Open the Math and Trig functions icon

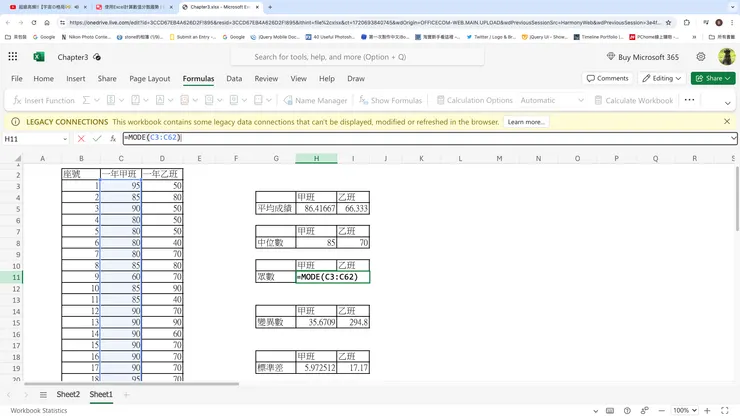(x=234, y=100)
